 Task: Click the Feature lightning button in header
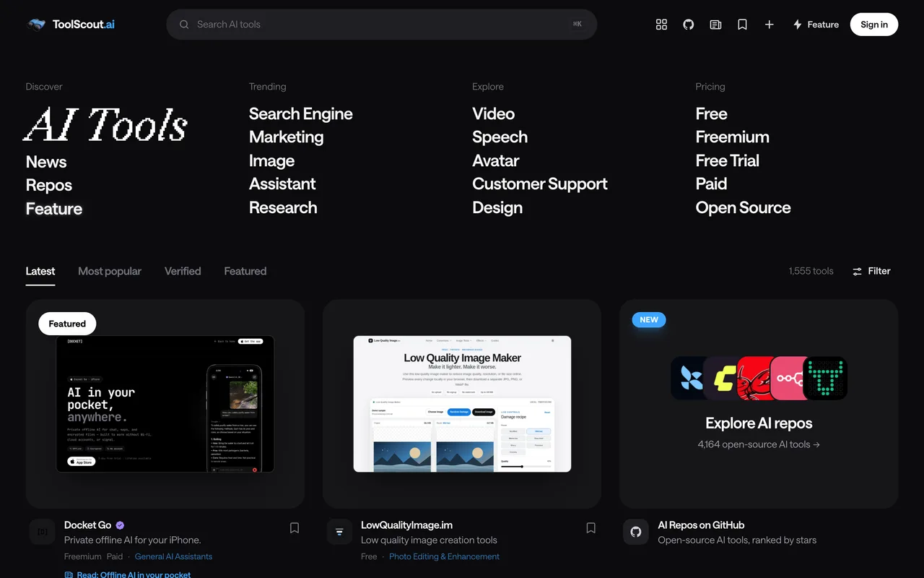816,25
